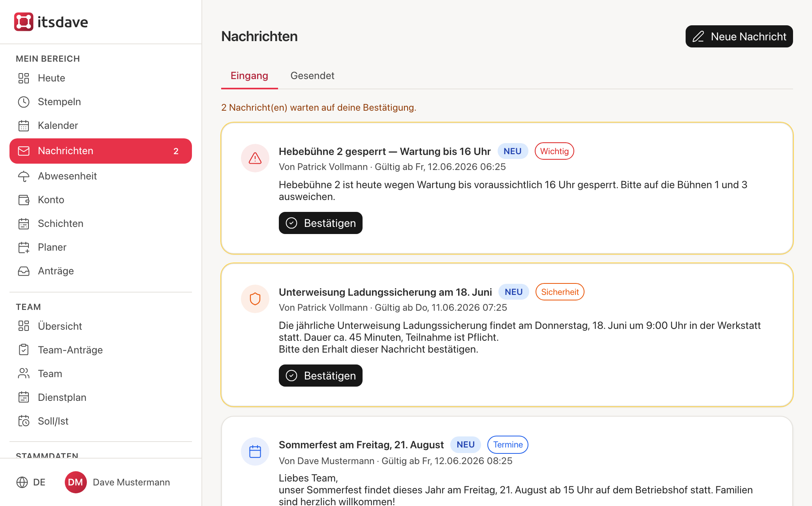Open the Kalender icon in sidebar
This screenshot has width=812, height=506.
tap(24, 126)
